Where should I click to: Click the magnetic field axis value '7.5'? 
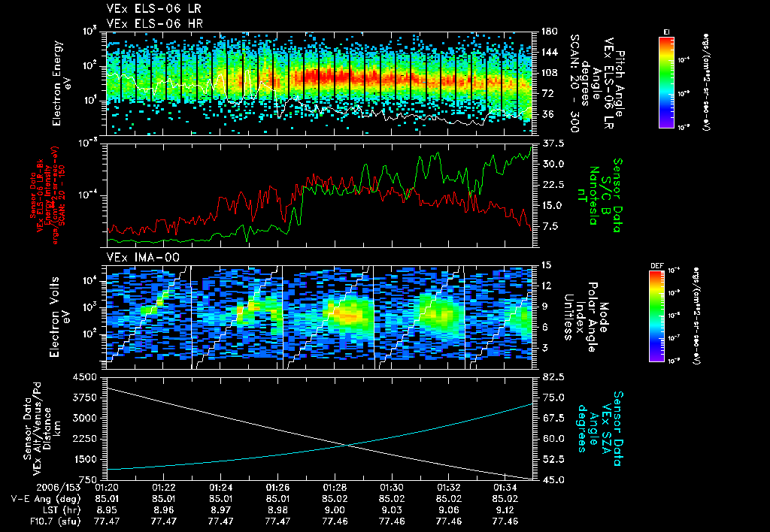click(x=551, y=226)
